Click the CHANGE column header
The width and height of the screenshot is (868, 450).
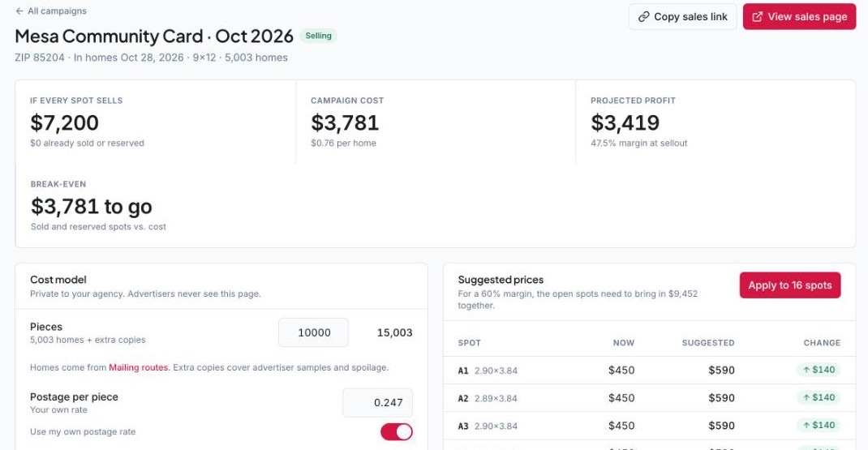point(822,343)
